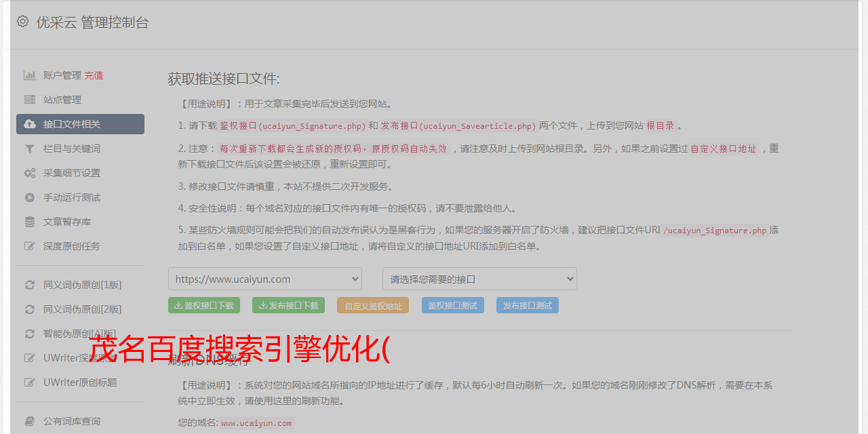Click the filter funnel icon for 栏目与关键词
The height and width of the screenshot is (434, 868).
pyautogui.click(x=30, y=149)
